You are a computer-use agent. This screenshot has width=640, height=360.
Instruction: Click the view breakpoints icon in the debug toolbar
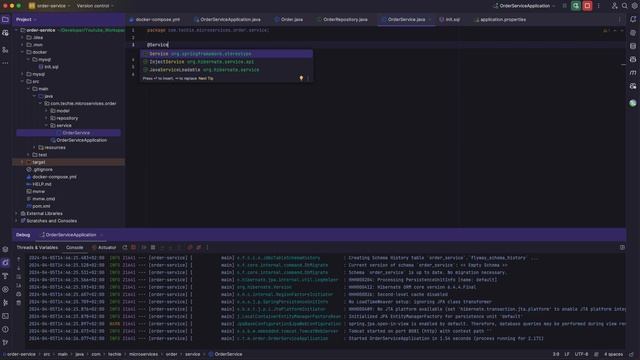point(190,247)
